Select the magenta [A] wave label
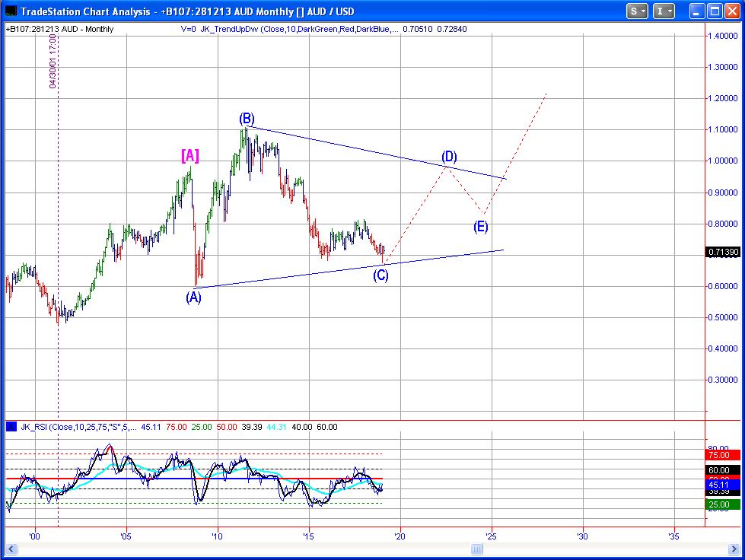 [190, 156]
